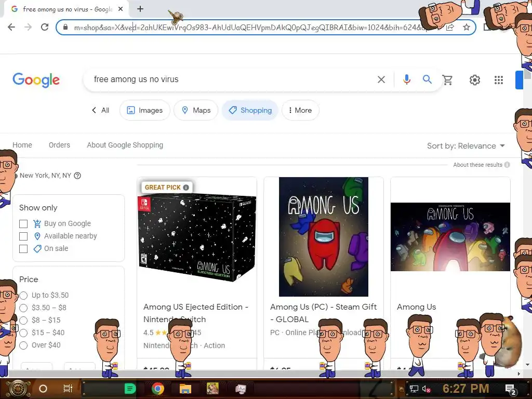Select the $3.50 – $8 price option
This screenshot has height=399, width=532.
coord(23,308)
